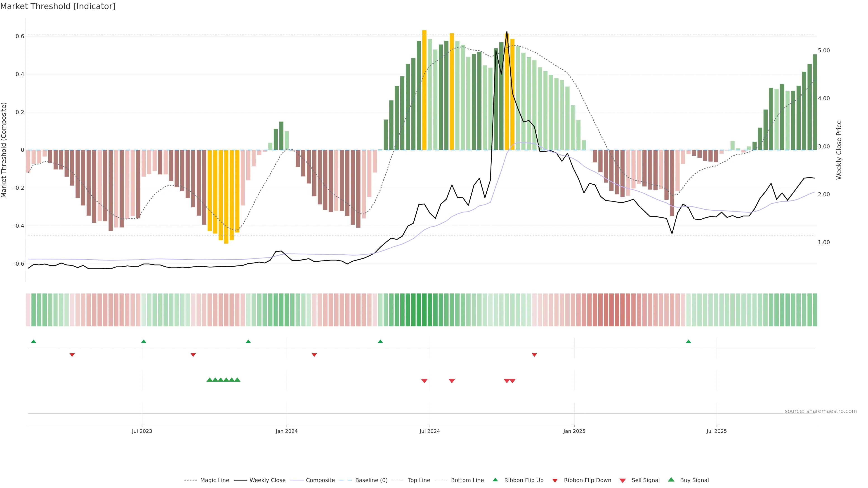Click the Jan 2024 x-axis label
Viewport: 868px width, 488px height.
click(x=286, y=431)
